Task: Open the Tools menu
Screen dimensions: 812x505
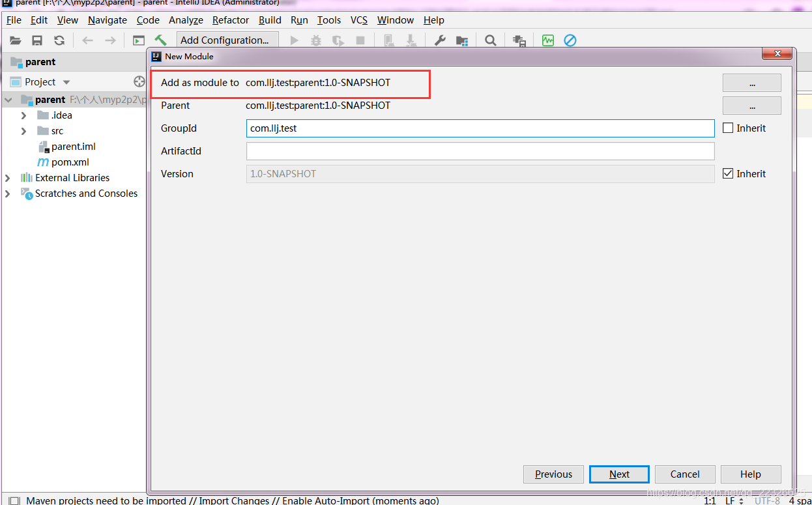Action: click(329, 20)
